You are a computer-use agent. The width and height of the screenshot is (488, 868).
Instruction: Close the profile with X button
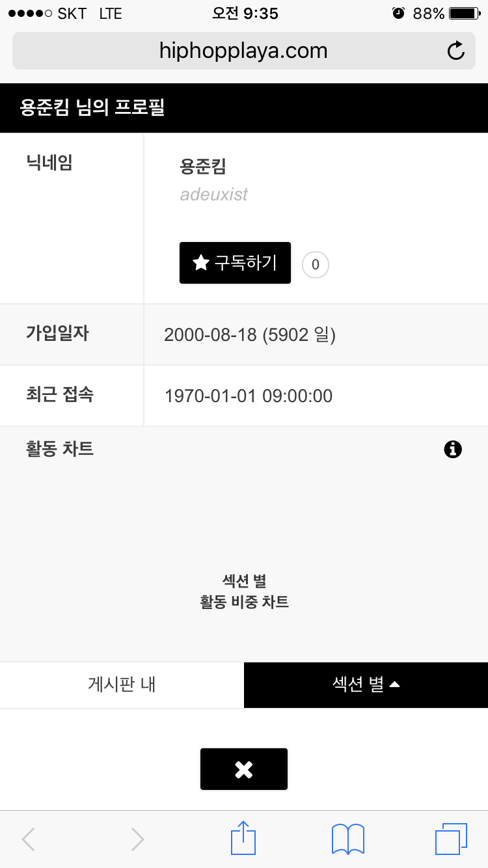(x=244, y=769)
